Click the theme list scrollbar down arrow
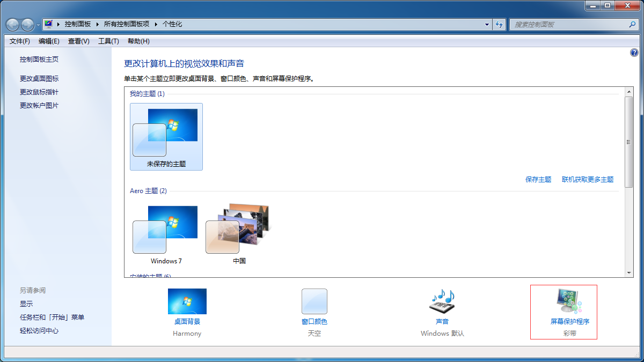The image size is (644, 362). point(629,273)
